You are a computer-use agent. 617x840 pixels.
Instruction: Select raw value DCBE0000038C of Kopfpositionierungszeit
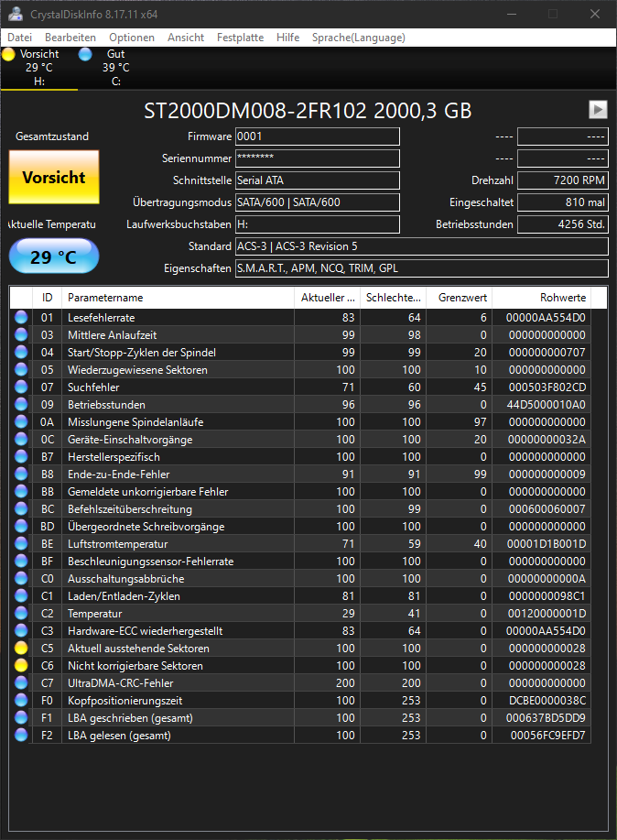[x=547, y=700]
